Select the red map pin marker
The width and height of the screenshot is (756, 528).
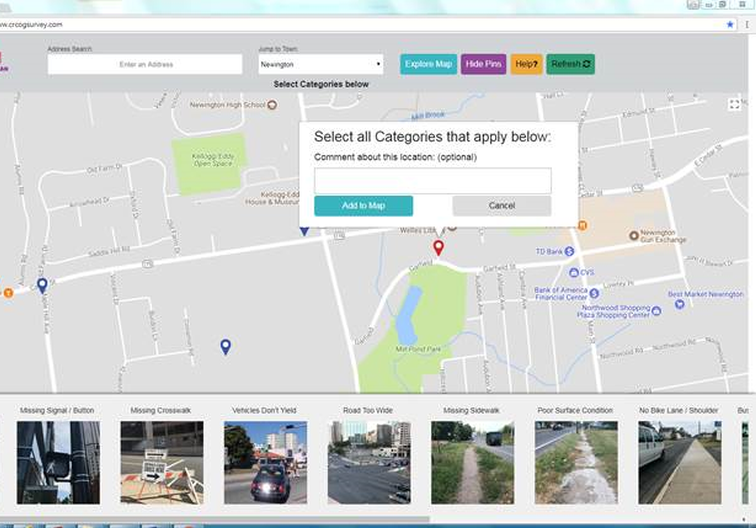[438, 247]
